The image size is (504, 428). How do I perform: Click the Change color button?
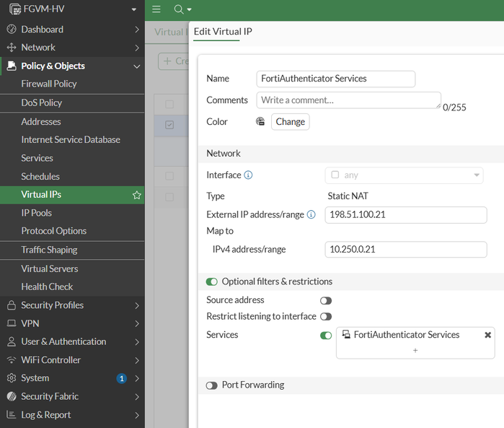290,122
